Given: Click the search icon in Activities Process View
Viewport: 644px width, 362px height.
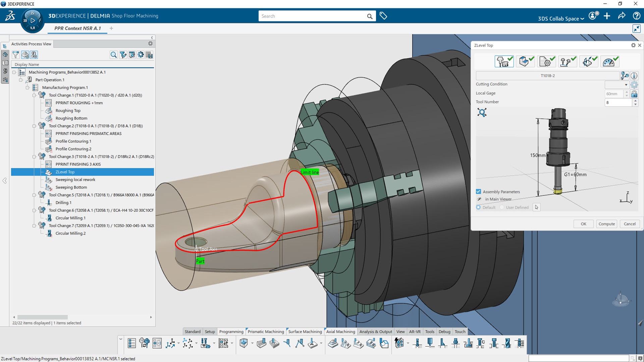Looking at the screenshot, I should tap(114, 55).
